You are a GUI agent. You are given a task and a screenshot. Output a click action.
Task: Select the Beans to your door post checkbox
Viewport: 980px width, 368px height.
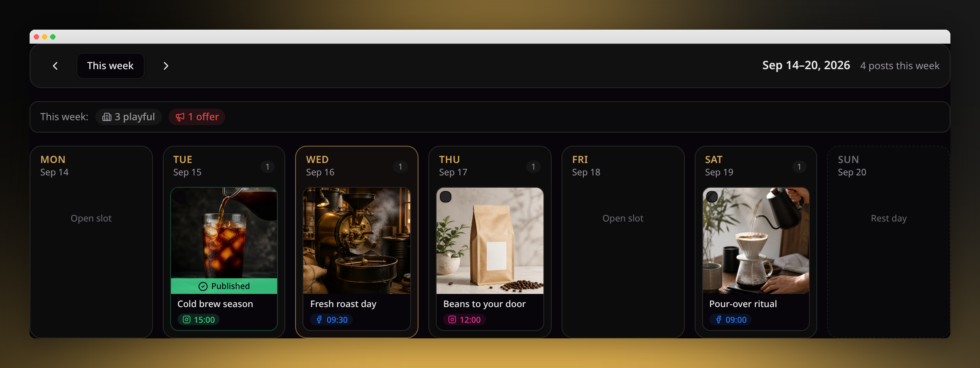[x=446, y=197]
